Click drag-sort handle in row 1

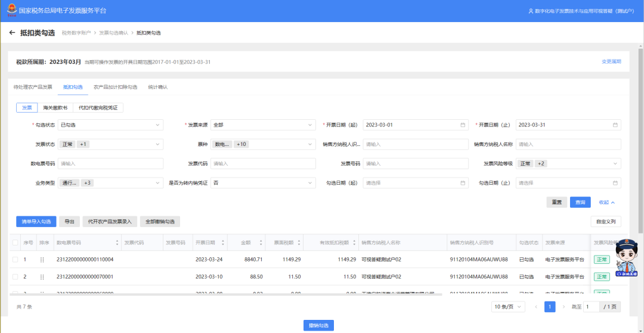[42, 260]
